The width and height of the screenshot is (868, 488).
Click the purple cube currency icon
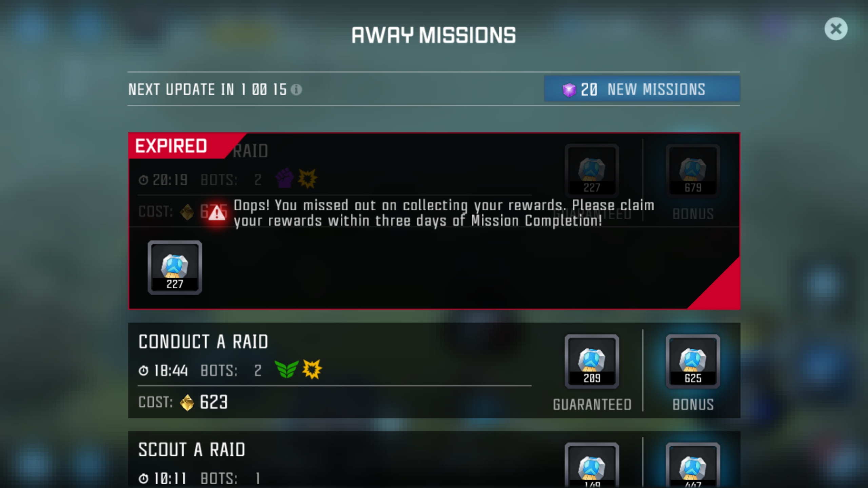(569, 90)
